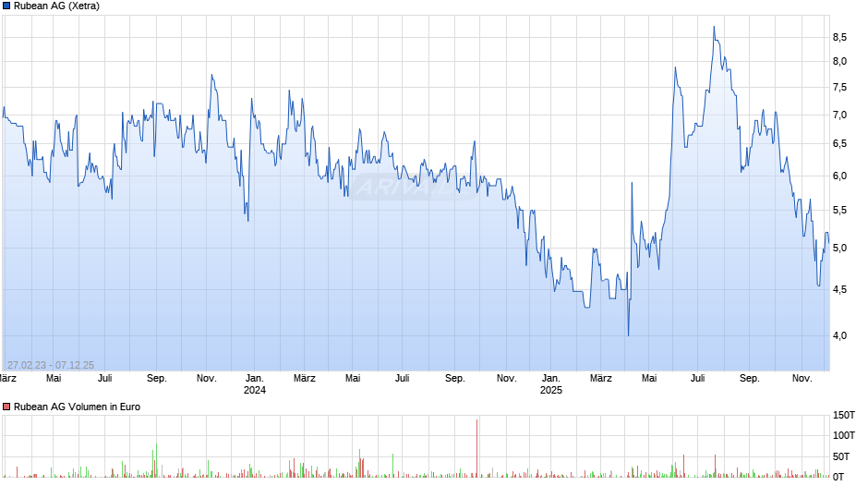Viewport: 868px width, 486px height.
Task: Click the 'März' label after Jan. 2025
Action: [x=600, y=379]
